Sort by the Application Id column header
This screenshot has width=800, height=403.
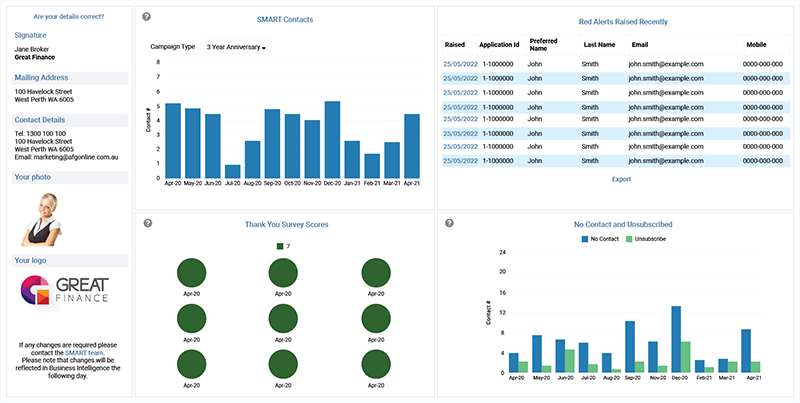point(499,45)
